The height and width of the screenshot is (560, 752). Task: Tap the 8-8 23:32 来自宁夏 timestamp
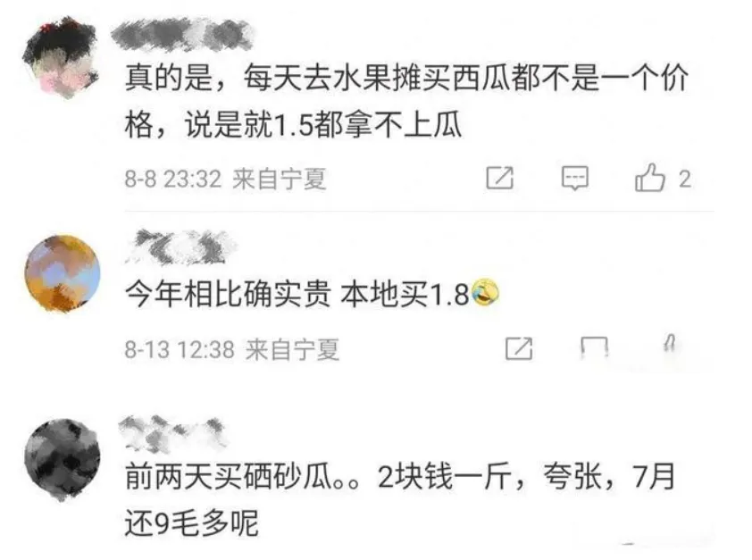click(x=225, y=179)
